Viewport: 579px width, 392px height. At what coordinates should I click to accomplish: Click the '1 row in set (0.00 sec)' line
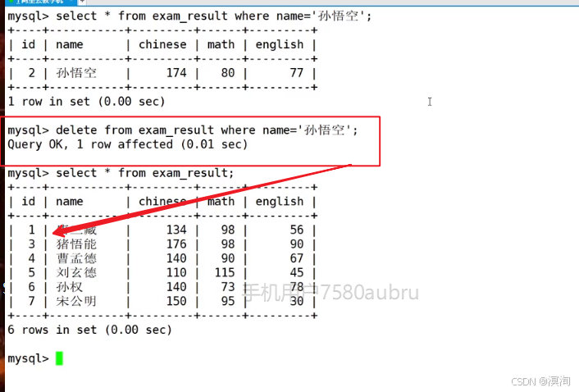tap(86, 102)
